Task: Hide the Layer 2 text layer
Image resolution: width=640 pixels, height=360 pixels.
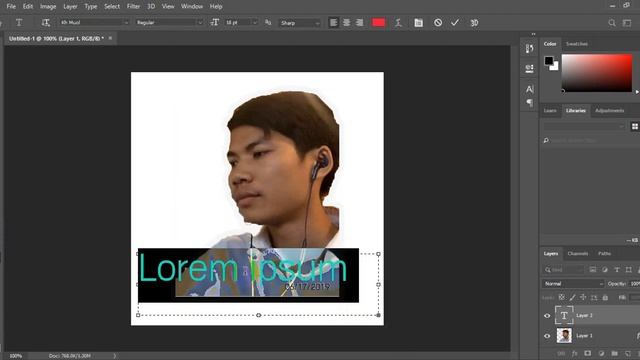Action: 547,316
